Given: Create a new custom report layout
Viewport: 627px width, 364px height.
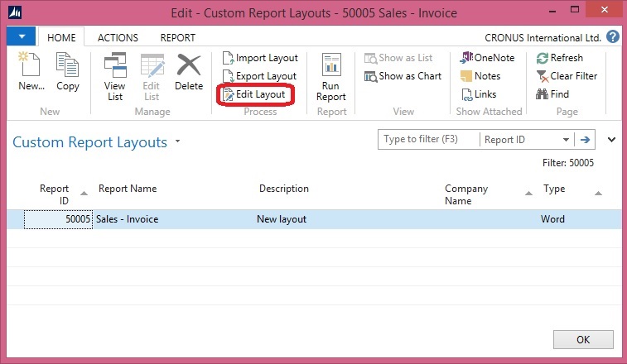Looking at the screenshot, I should point(31,71).
